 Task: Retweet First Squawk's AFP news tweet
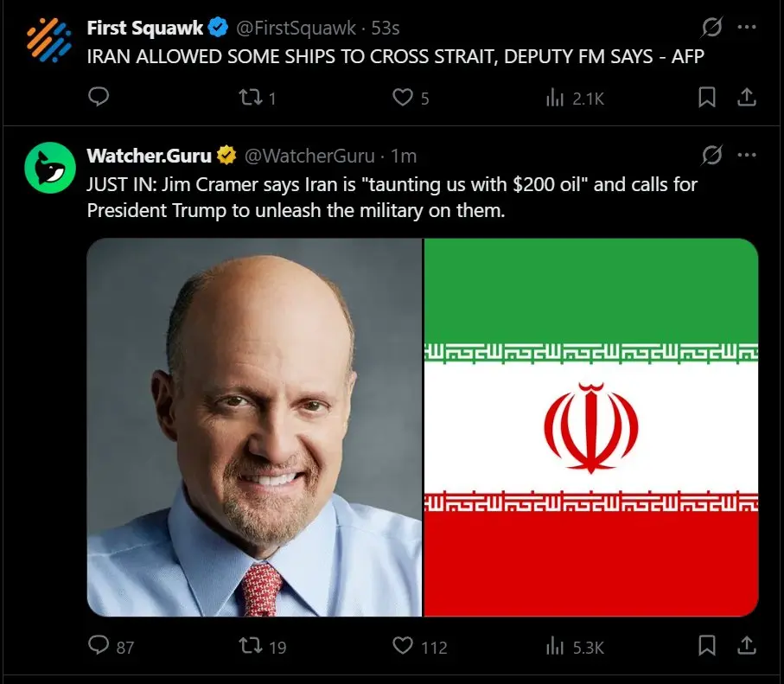pyautogui.click(x=250, y=98)
